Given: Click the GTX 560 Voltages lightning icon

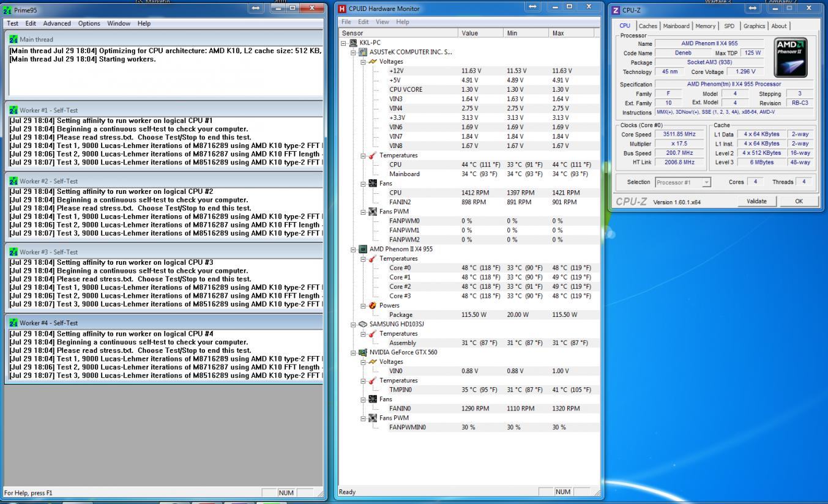Looking at the screenshot, I should pyautogui.click(x=373, y=361).
